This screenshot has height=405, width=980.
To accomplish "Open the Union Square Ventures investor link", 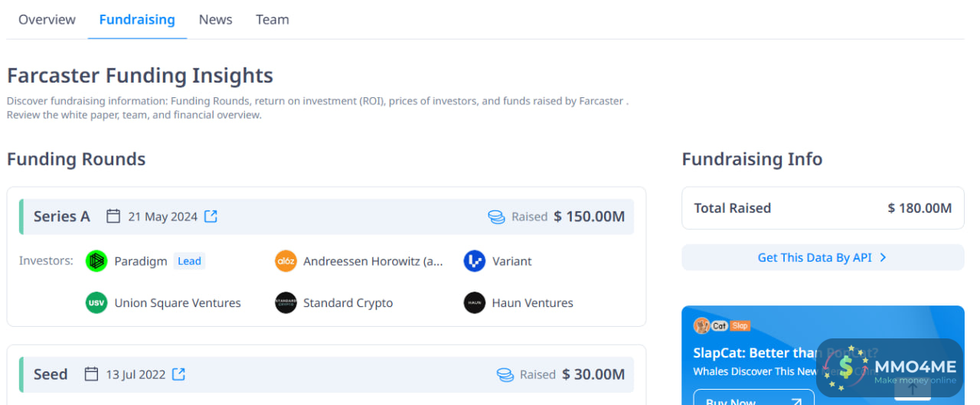I will pyautogui.click(x=178, y=303).
